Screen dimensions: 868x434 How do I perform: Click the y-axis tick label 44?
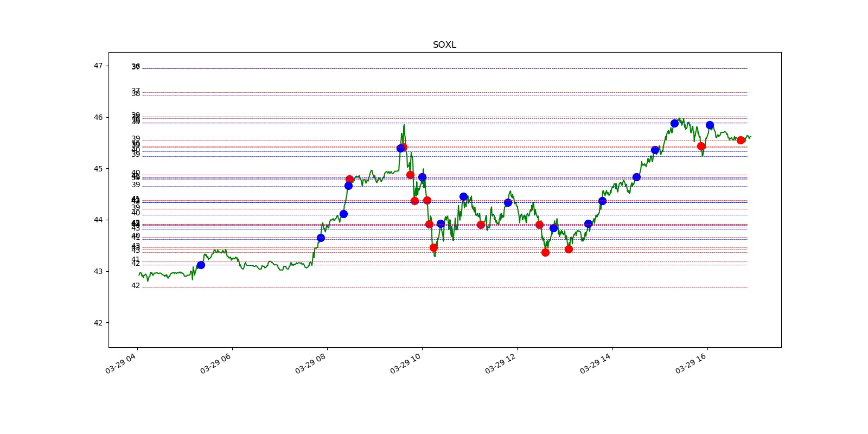pyautogui.click(x=98, y=220)
